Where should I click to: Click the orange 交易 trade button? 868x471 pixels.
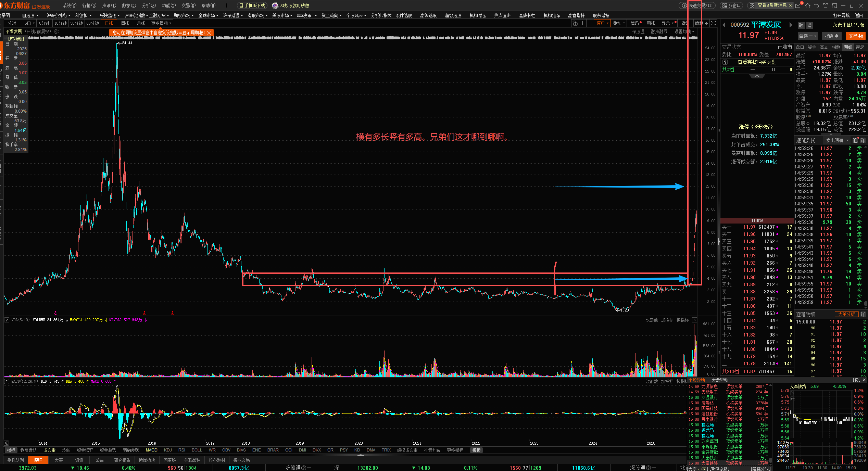pos(855,36)
